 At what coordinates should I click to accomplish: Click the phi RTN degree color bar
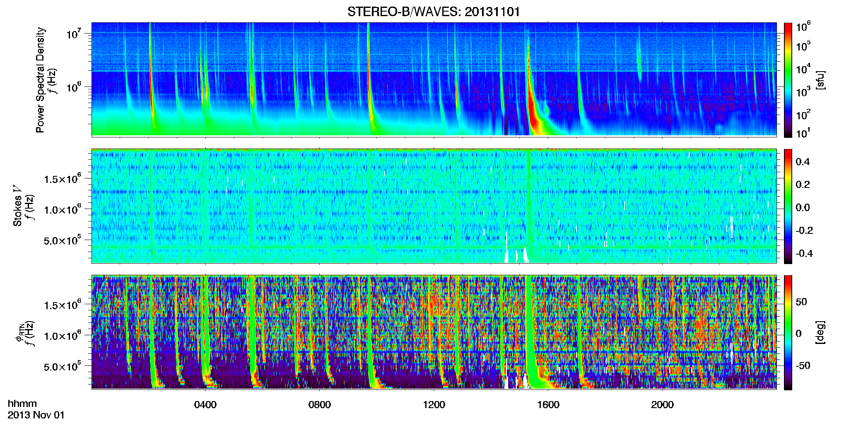coord(788,332)
